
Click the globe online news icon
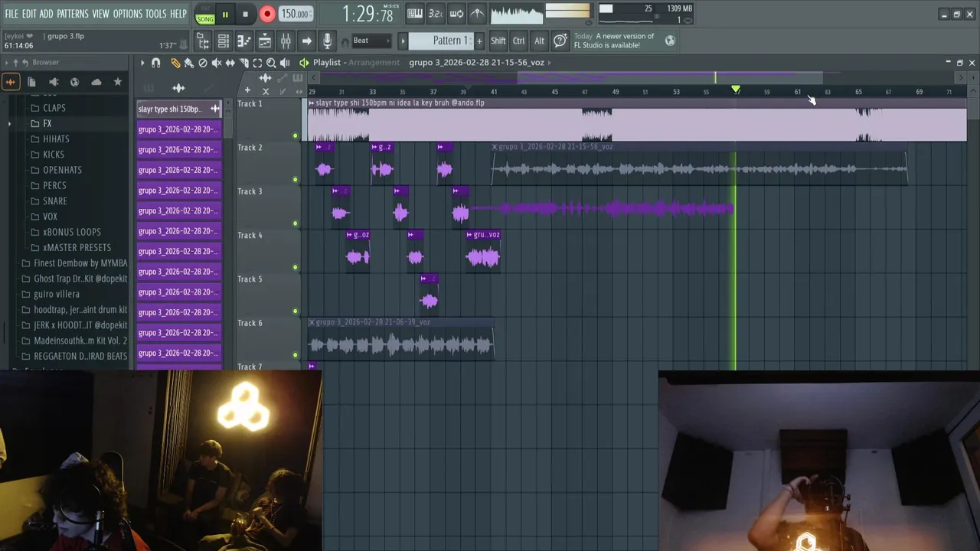click(x=670, y=41)
